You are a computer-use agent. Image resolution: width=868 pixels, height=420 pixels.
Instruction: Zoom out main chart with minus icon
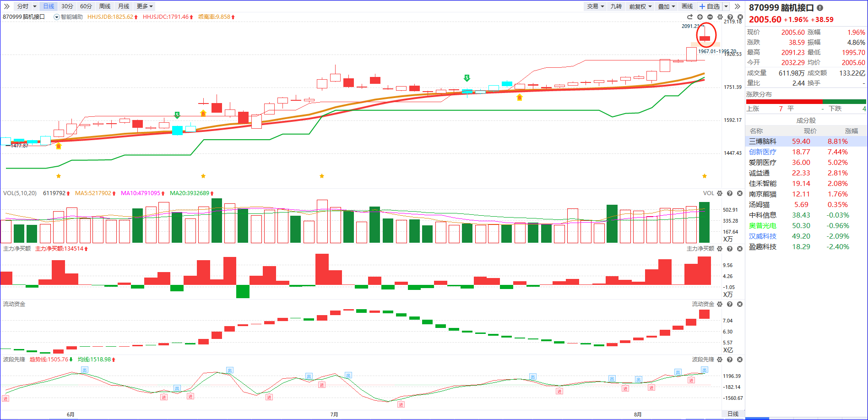[710, 17]
